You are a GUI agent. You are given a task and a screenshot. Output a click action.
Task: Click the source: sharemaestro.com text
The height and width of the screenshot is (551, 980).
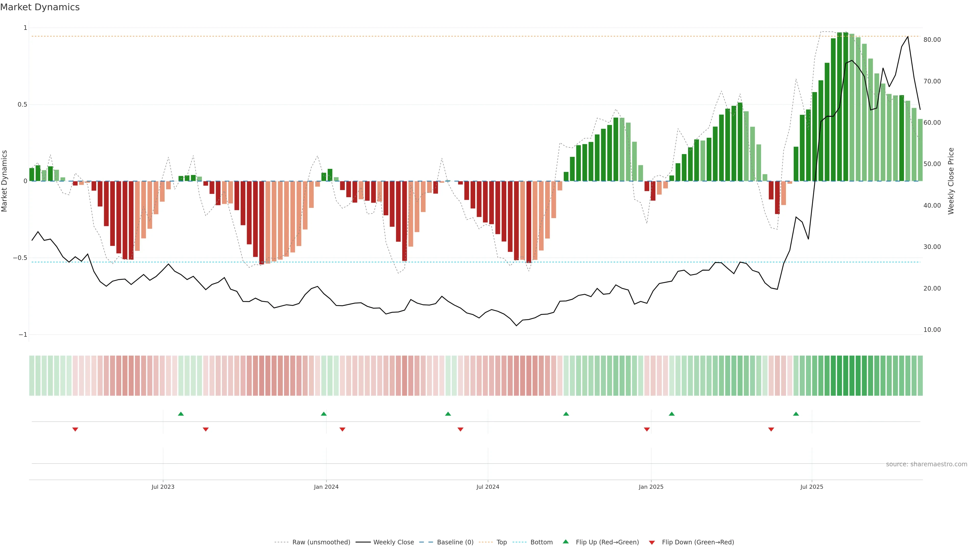click(x=926, y=464)
